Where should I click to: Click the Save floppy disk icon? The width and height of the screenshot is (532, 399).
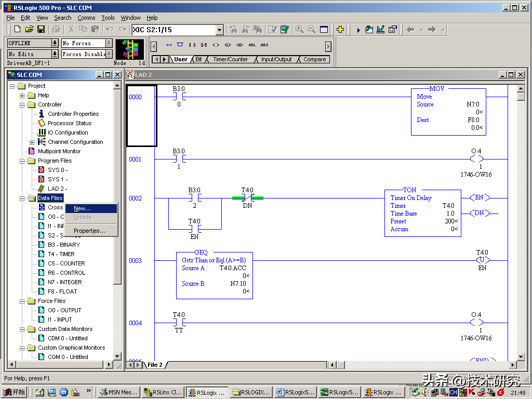(41, 30)
